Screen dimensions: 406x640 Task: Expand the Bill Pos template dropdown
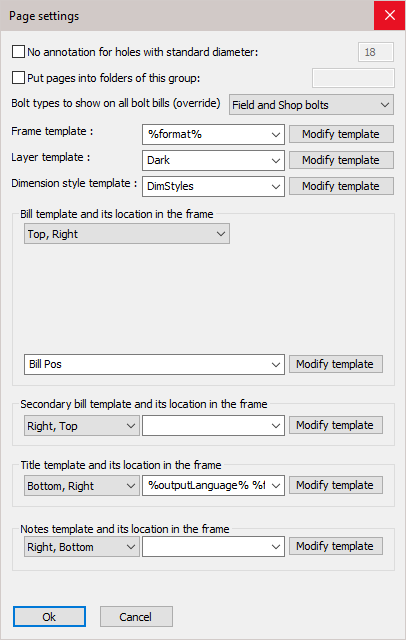(x=154, y=364)
